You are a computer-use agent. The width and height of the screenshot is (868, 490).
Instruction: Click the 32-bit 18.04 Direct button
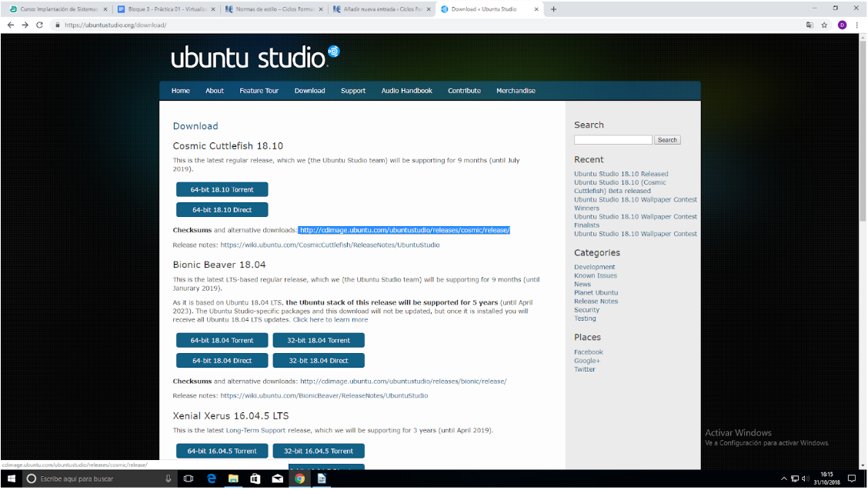tap(319, 360)
